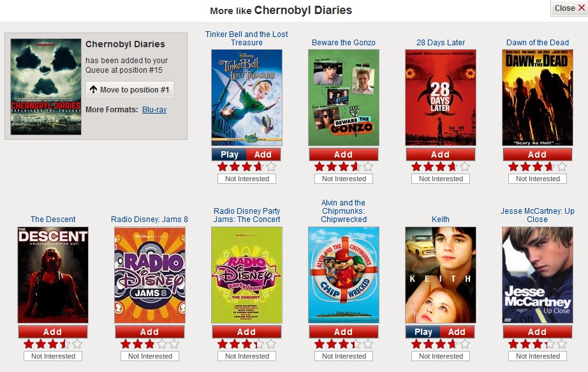Close the More like Chernobyl Diaries panel
This screenshot has height=372, width=588.
(x=569, y=8)
